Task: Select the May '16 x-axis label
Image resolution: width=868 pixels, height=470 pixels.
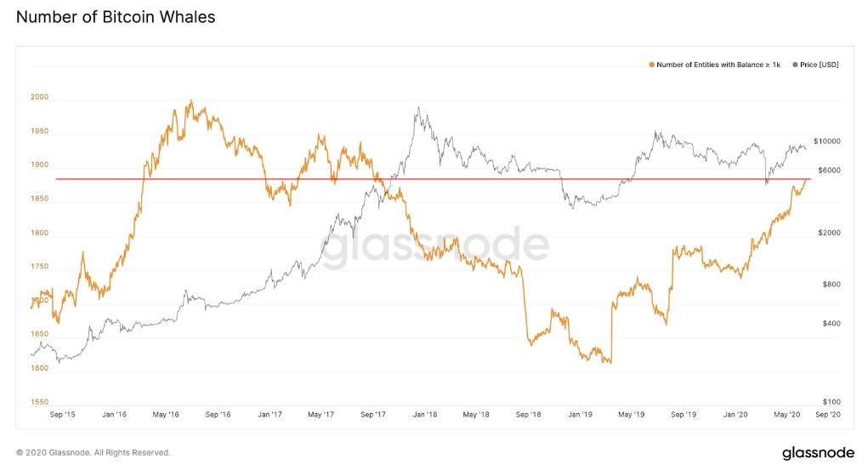Action: point(166,414)
